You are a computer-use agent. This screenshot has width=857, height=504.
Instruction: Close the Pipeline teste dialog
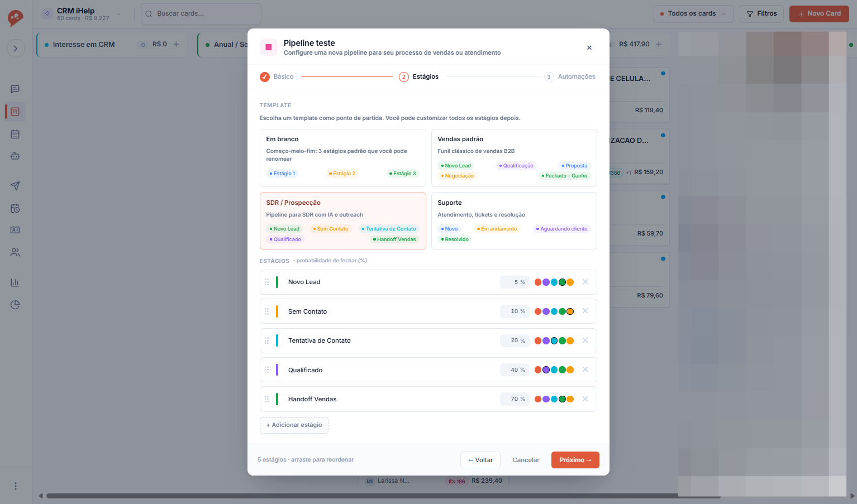point(589,48)
